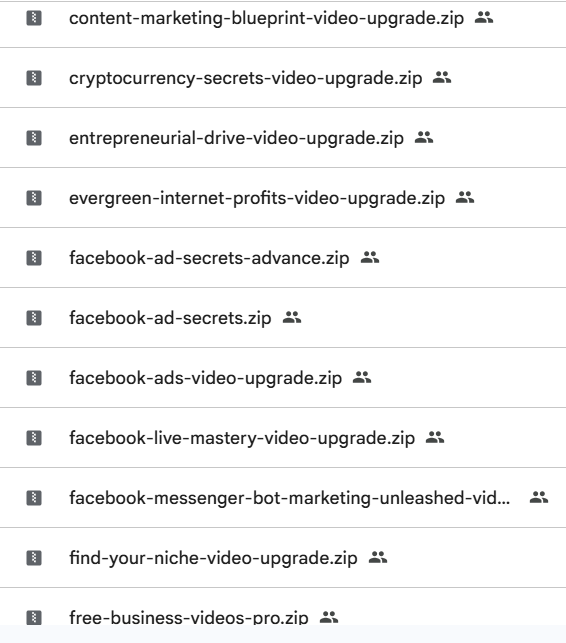Select file content-marketing-blueprint-video-upgrade.zip
The image size is (566, 643).
point(267,18)
